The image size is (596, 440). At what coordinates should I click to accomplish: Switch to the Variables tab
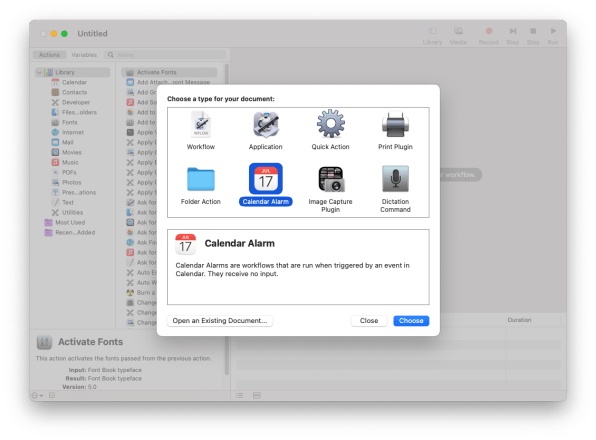(x=84, y=55)
